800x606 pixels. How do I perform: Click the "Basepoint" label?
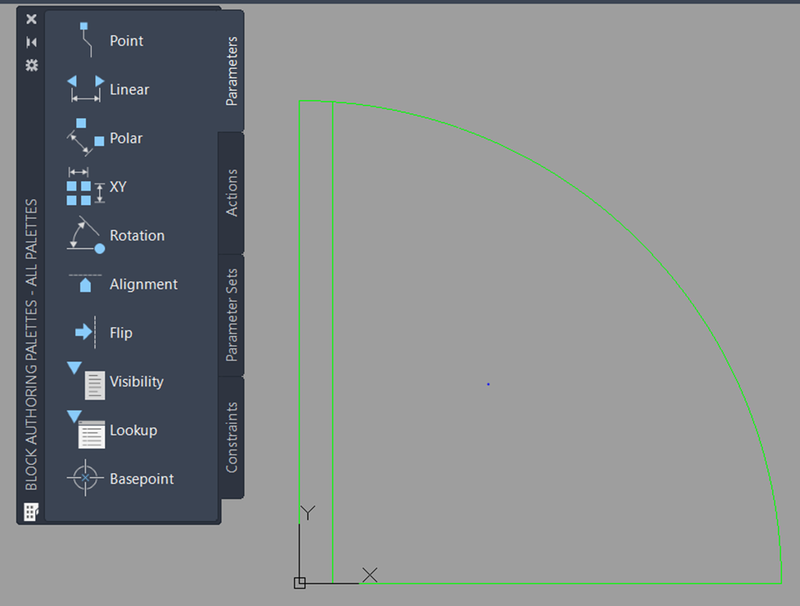pyautogui.click(x=142, y=479)
